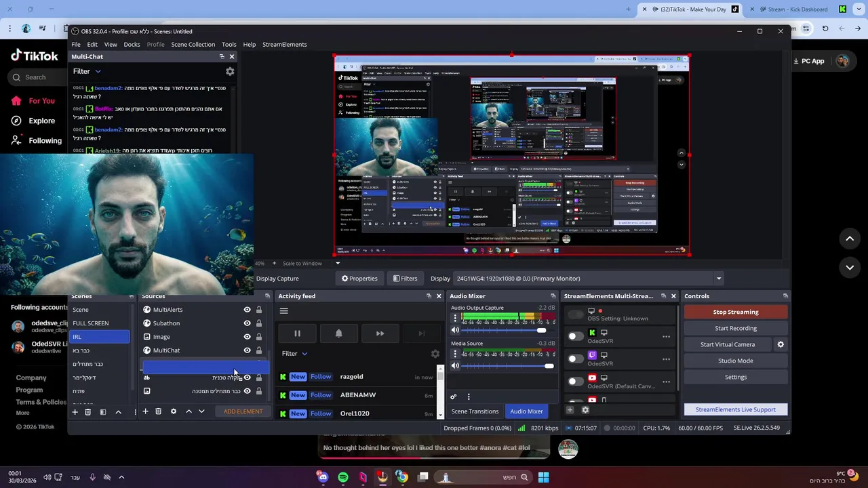Pause the Activity feed alerts
This screenshot has width=868, height=488.
point(297,333)
